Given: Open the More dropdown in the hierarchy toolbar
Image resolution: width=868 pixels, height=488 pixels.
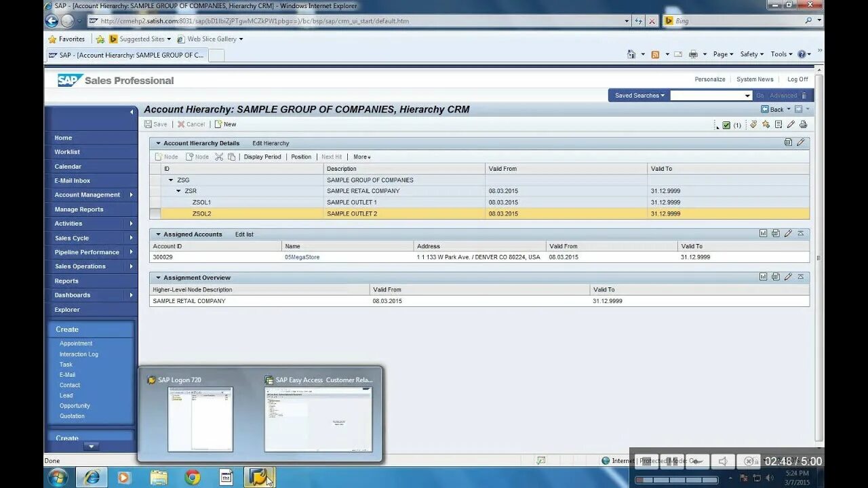Looking at the screenshot, I should pyautogui.click(x=361, y=157).
